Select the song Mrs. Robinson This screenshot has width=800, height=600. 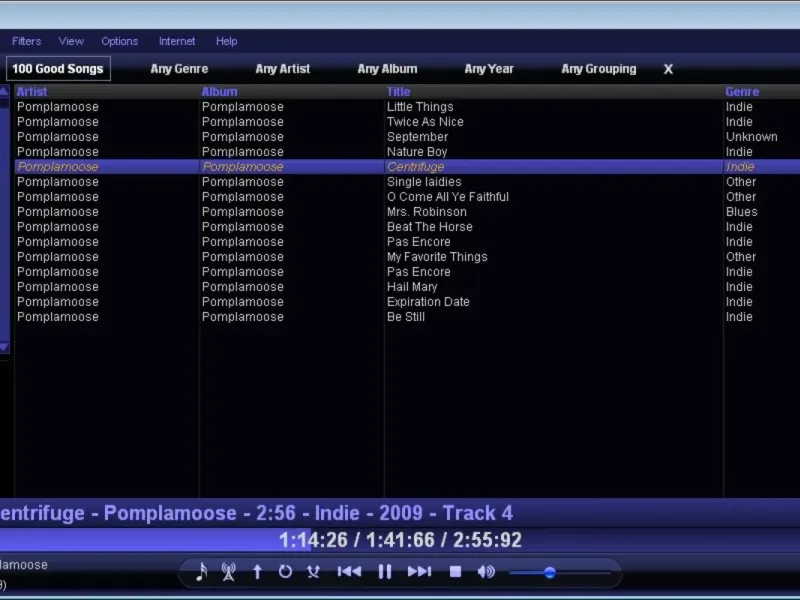(427, 212)
